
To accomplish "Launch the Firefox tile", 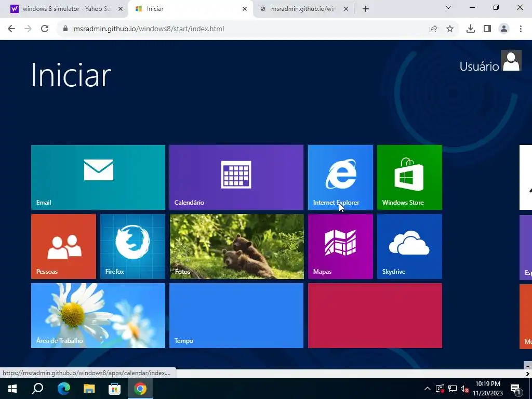I will click(132, 247).
